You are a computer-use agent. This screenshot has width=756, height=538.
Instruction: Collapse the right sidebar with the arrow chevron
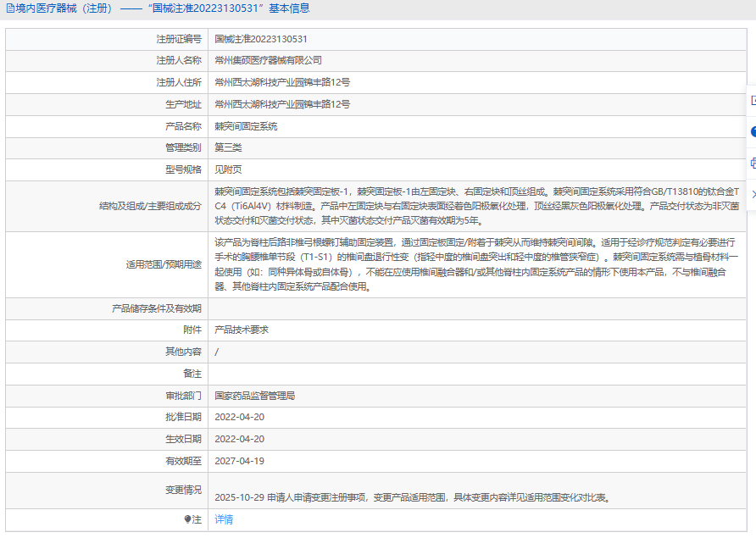click(x=753, y=194)
